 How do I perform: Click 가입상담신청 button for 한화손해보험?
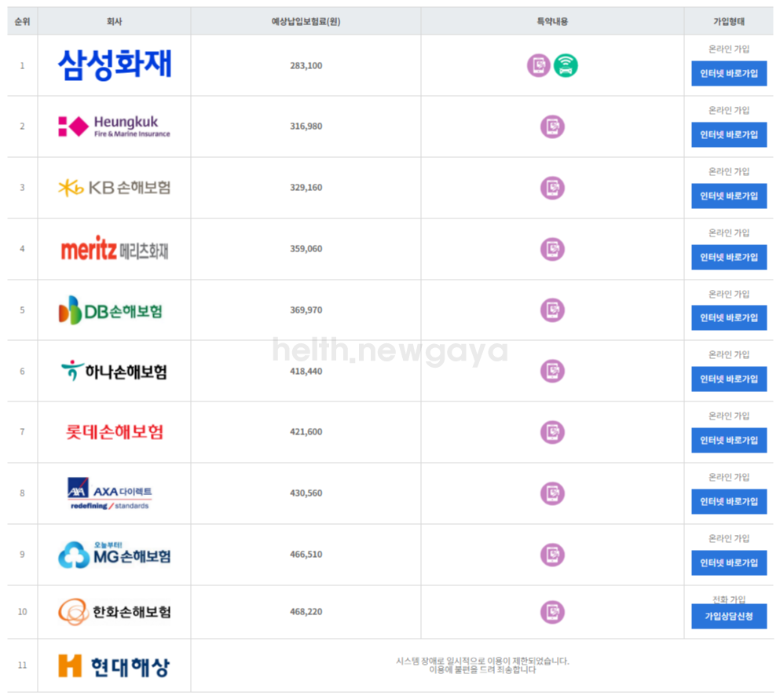729,617
